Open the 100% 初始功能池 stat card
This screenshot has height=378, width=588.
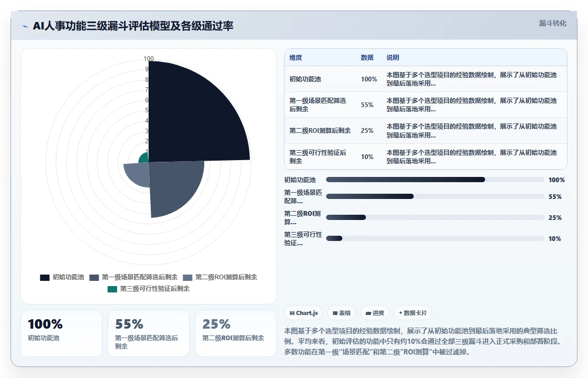(61, 333)
